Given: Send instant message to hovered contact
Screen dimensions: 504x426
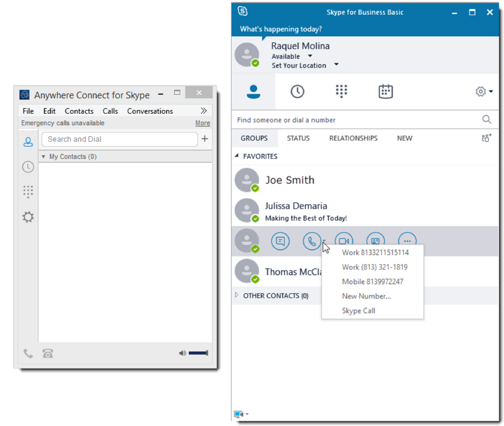Looking at the screenshot, I should pos(281,241).
